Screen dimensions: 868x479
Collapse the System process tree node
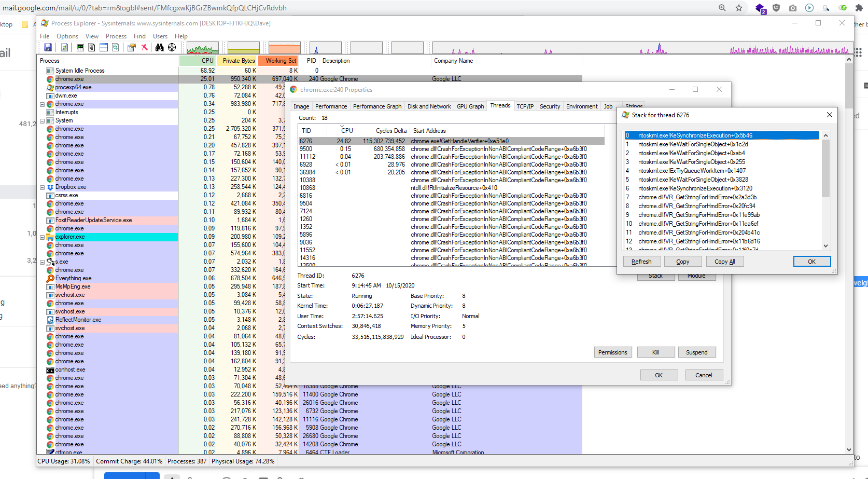point(43,121)
